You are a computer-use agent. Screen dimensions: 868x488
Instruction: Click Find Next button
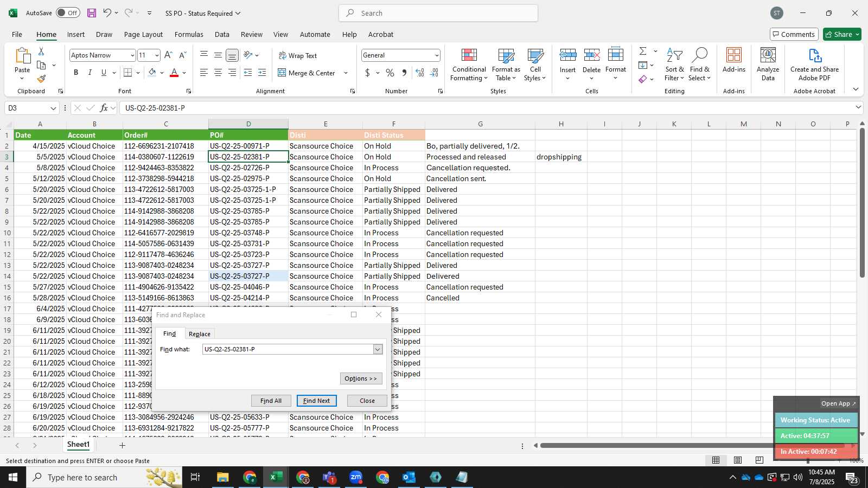[x=316, y=401]
